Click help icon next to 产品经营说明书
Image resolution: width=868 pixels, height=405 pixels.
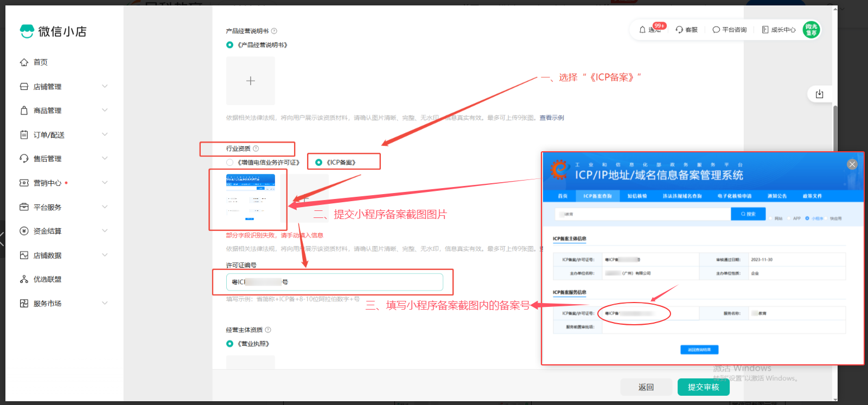pos(274,31)
